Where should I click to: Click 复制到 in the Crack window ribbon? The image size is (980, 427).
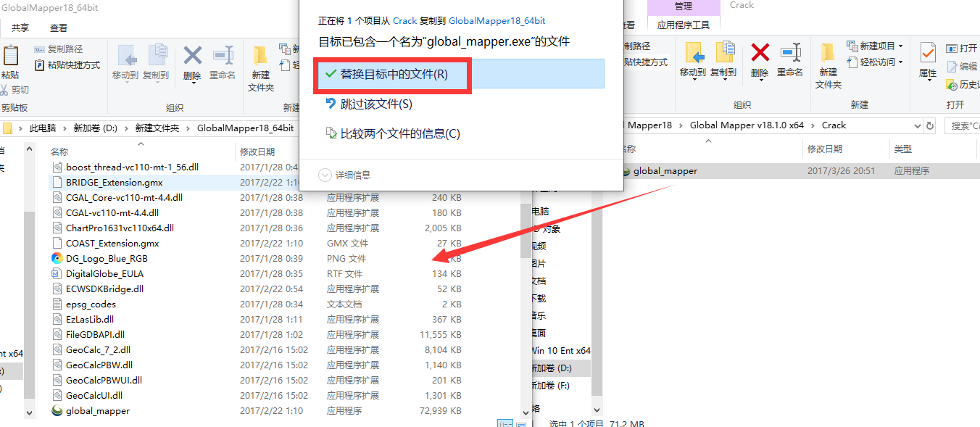pyautogui.click(x=723, y=59)
